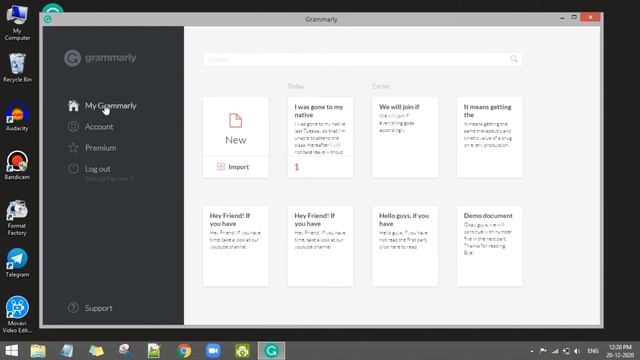
Task: Open Telegram desktop shortcut
Action: pos(17,262)
